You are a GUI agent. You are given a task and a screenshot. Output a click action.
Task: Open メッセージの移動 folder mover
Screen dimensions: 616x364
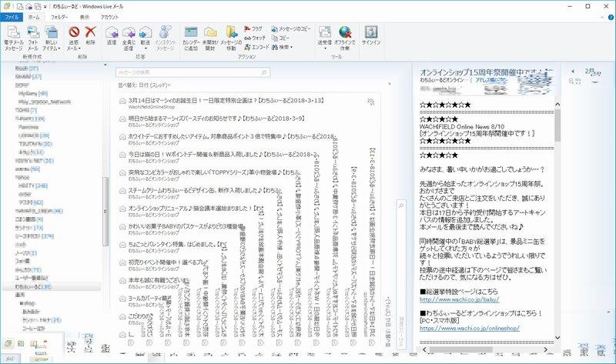tap(231, 38)
